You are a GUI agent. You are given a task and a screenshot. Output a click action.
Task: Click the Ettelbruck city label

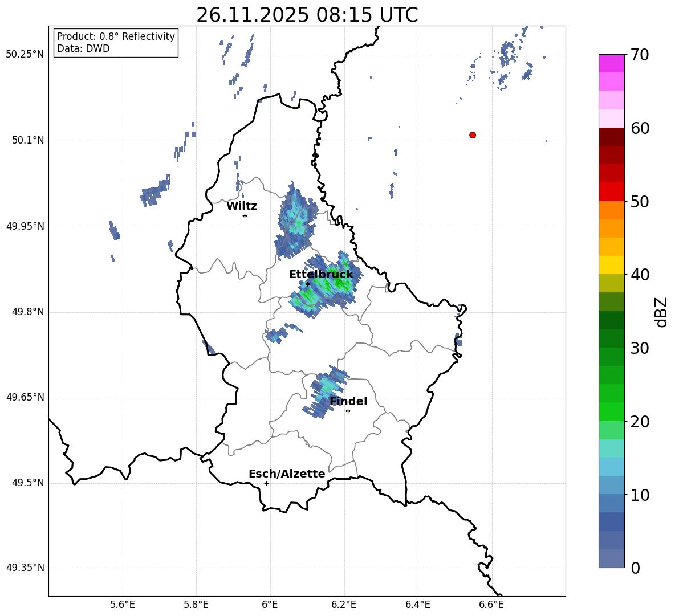[321, 275]
